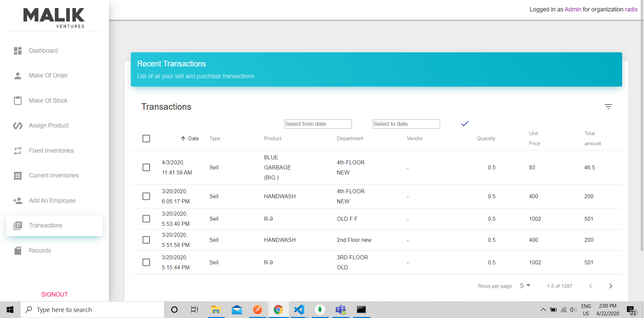Click the Vendor column header
This screenshot has height=318, width=644.
(x=415, y=139)
